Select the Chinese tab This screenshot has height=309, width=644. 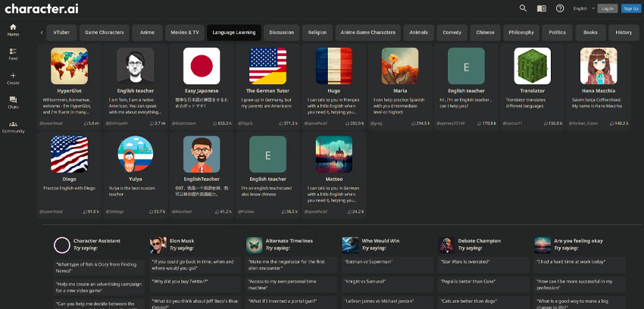(485, 33)
